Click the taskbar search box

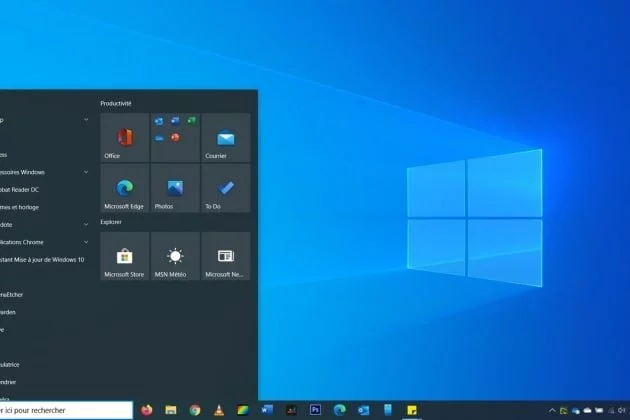pos(65,410)
